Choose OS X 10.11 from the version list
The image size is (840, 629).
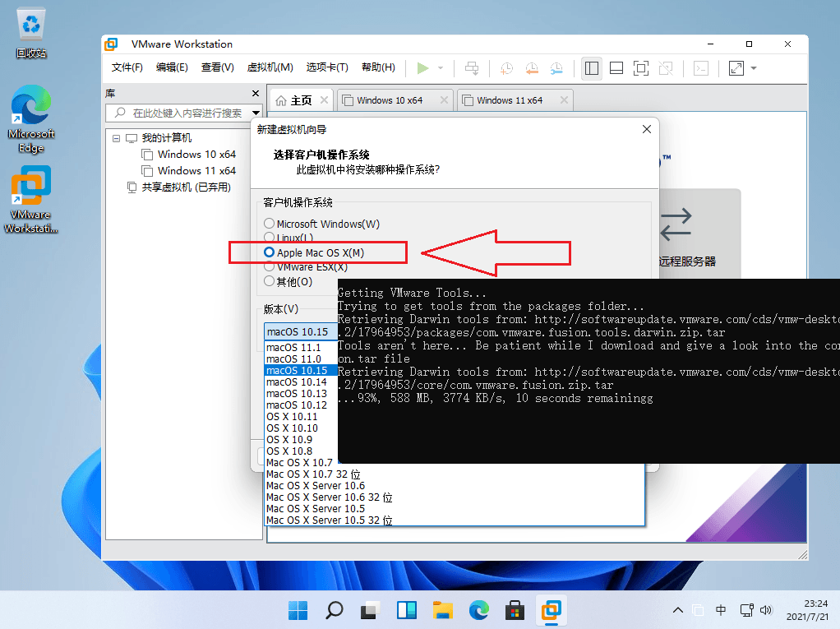[x=301, y=417]
